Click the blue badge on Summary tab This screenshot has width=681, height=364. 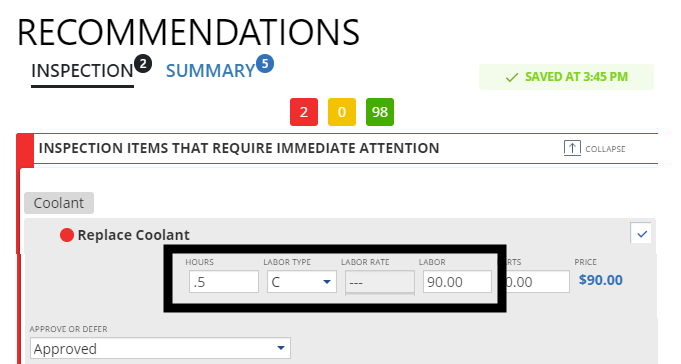(265, 63)
